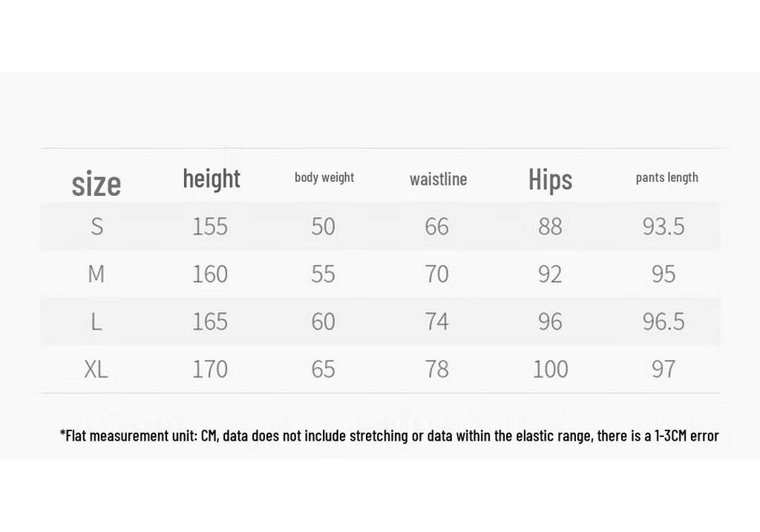Image resolution: width=760 pixels, height=532 pixels.
Task: Click the pants length value 93.5
Action: tap(664, 226)
